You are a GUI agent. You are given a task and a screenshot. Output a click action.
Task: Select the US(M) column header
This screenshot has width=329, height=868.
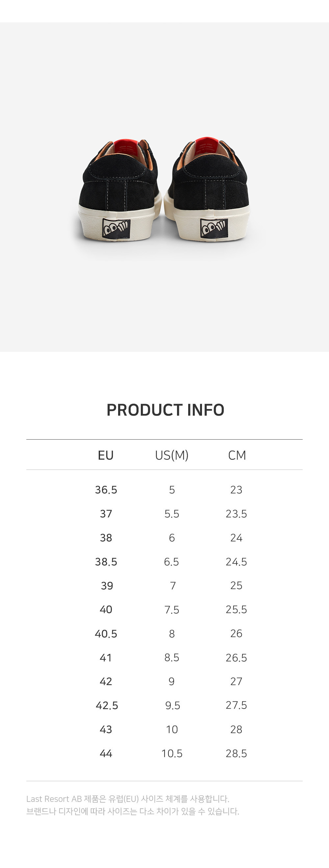click(x=172, y=455)
